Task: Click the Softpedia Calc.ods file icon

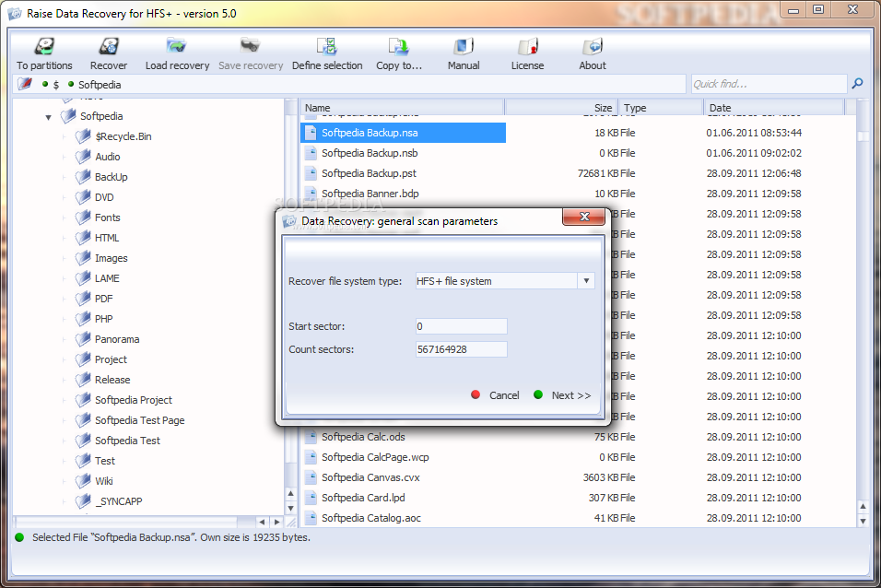Action: [311, 437]
